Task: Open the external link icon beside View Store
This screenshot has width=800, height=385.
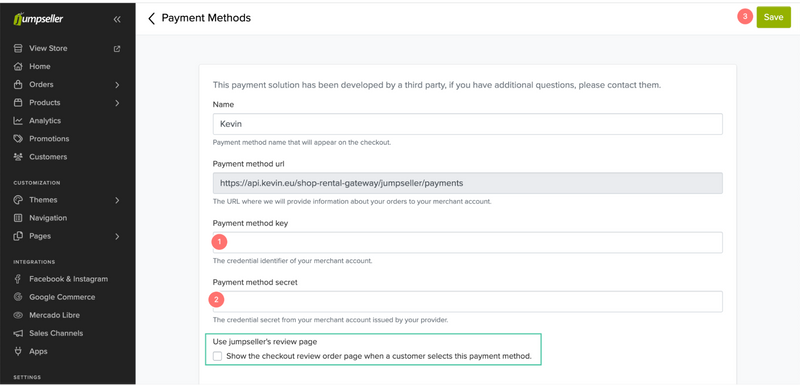Action: click(x=117, y=49)
